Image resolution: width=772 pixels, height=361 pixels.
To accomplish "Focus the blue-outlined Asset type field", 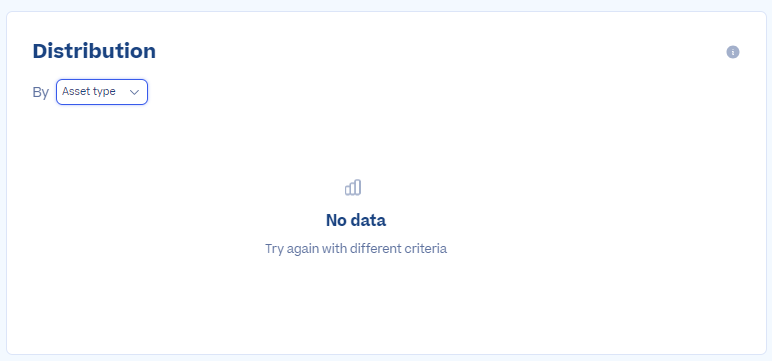I will (102, 92).
